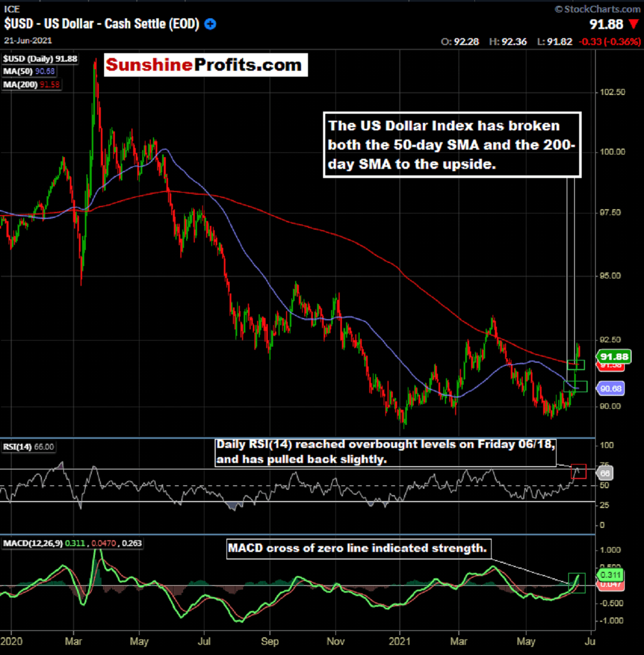Click the 2021 label on the time axis
This screenshot has width=644, height=655.
point(399,641)
